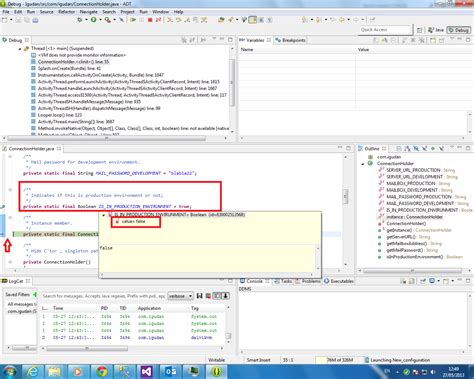Select All messages saved filter
This screenshot has width=474, height=379.
[x=21, y=304]
